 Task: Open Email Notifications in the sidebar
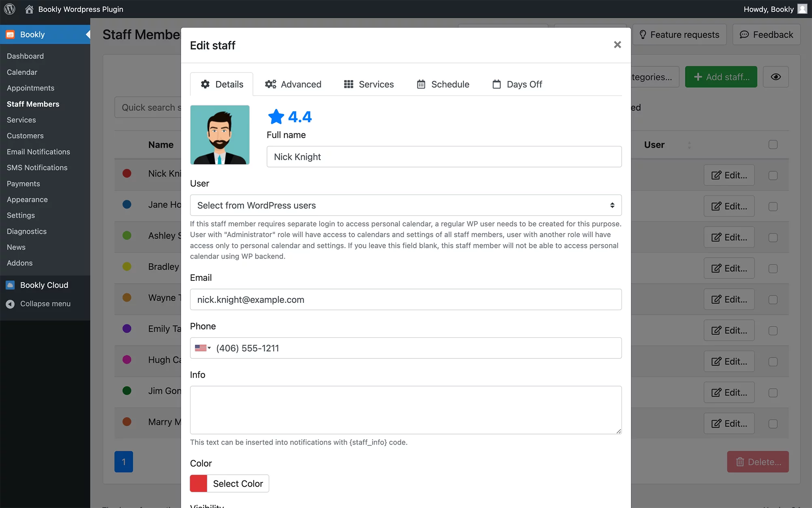(38, 152)
